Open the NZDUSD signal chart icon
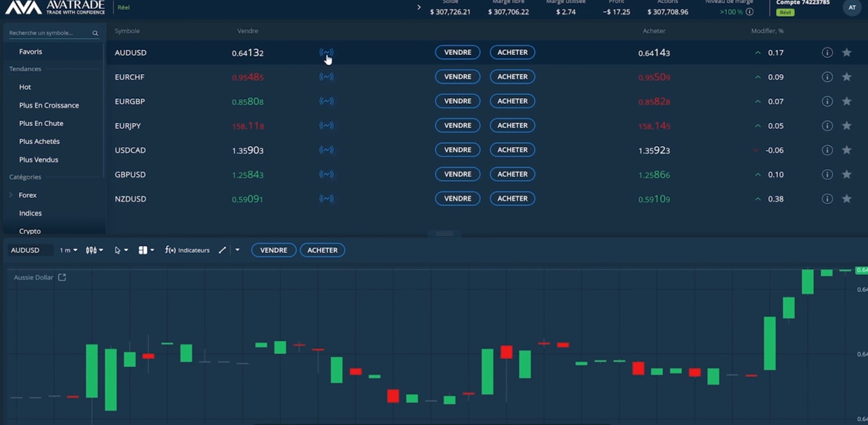Viewport: 868px width, 425px height. pyautogui.click(x=327, y=198)
